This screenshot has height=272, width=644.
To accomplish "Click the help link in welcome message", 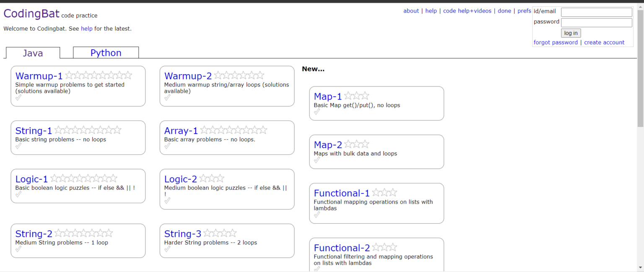I will 87,29.
